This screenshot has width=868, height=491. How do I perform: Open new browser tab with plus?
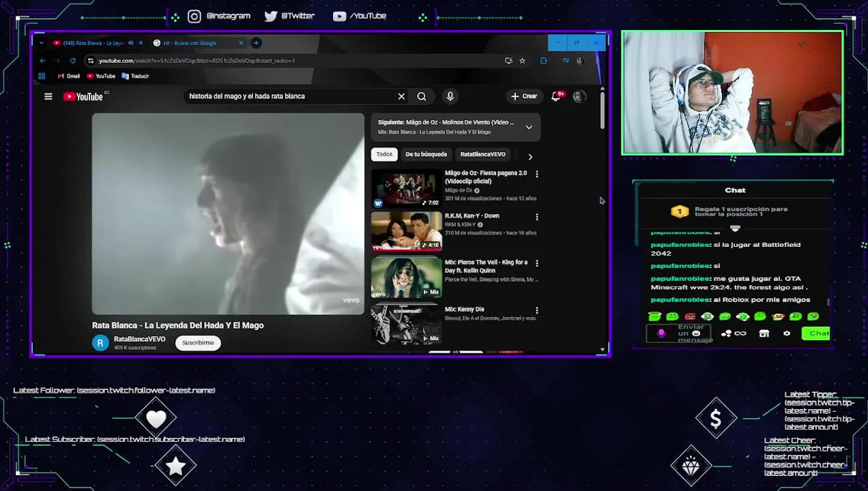tap(256, 43)
